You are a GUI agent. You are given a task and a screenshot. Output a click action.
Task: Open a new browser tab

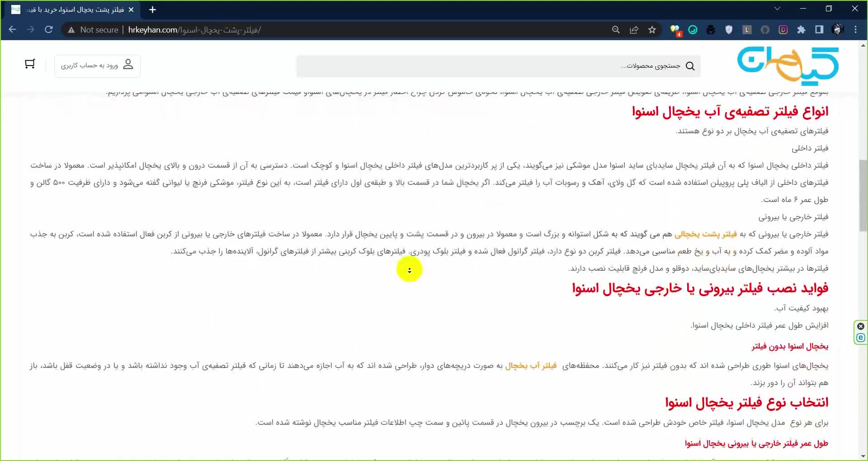[152, 9]
